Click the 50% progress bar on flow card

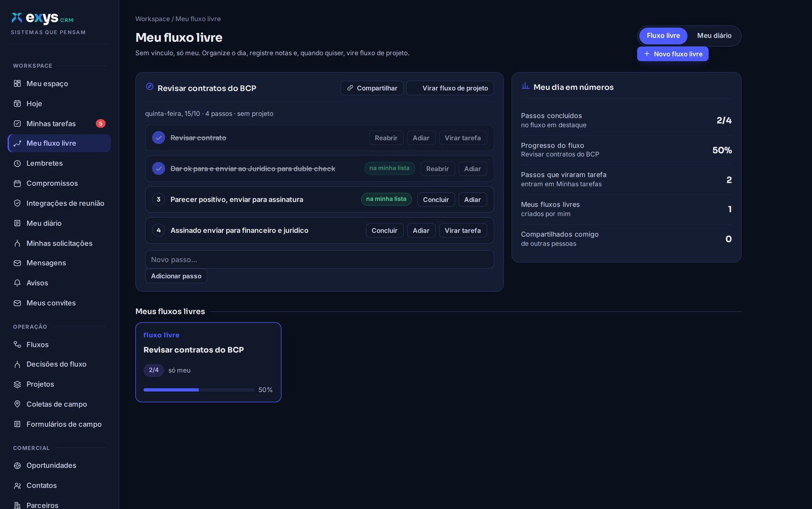tap(199, 390)
